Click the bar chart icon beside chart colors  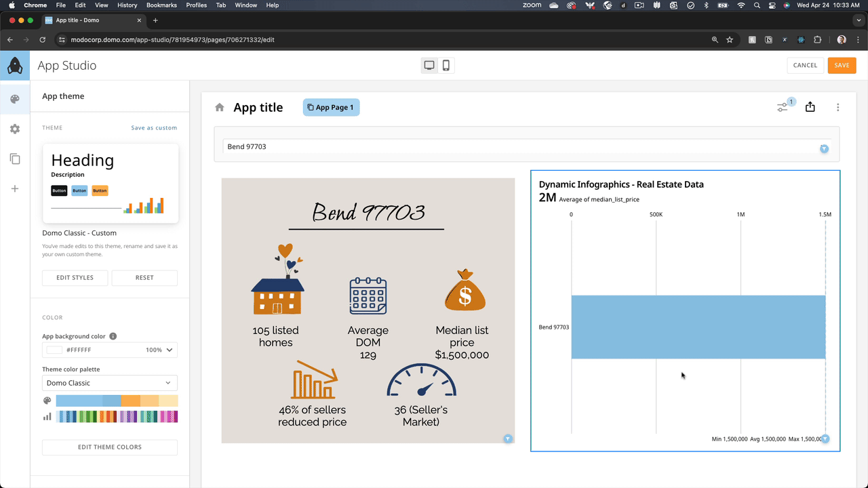click(47, 417)
